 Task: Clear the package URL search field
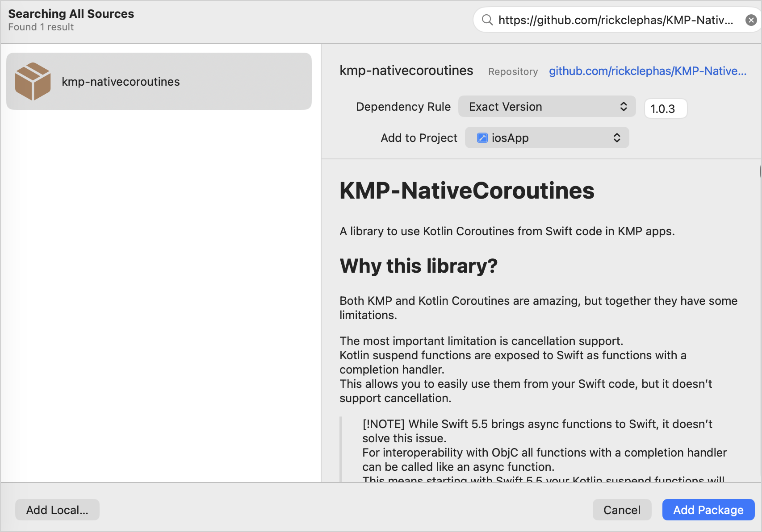[x=751, y=20]
